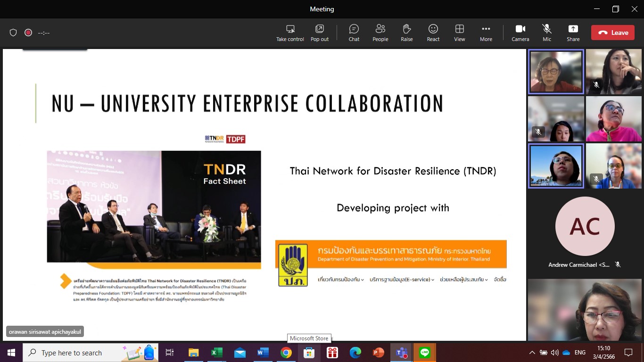This screenshot has height=362, width=644.
Task: Click the slide title NU – University Enterprise Collaboration
Action: (x=247, y=104)
